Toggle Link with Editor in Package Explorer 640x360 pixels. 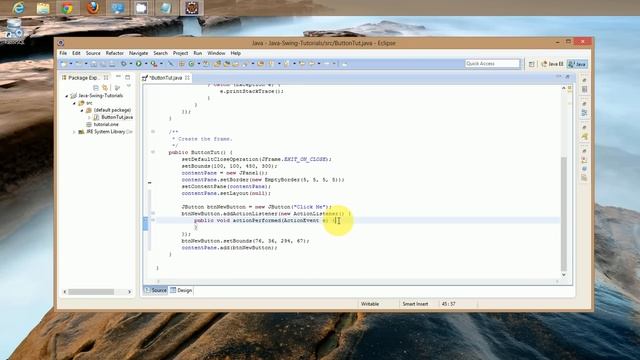point(105,87)
